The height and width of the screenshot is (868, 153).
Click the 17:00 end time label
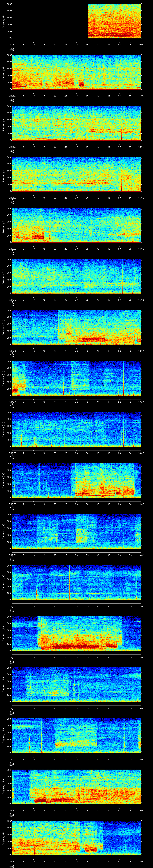coord(141,402)
